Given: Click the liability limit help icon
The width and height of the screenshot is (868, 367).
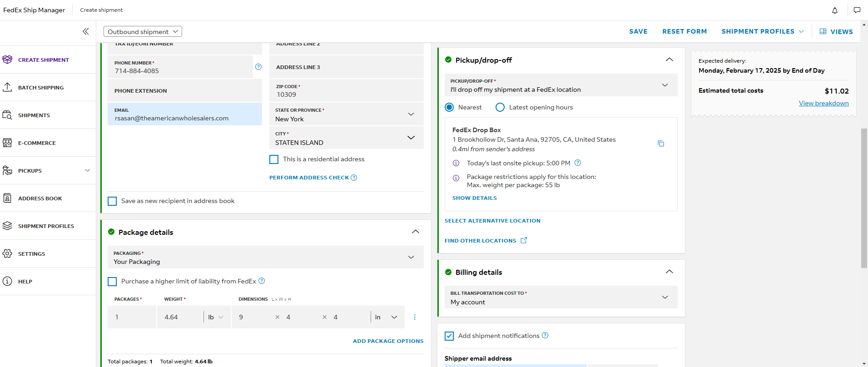Looking at the screenshot, I should pyautogui.click(x=262, y=281).
